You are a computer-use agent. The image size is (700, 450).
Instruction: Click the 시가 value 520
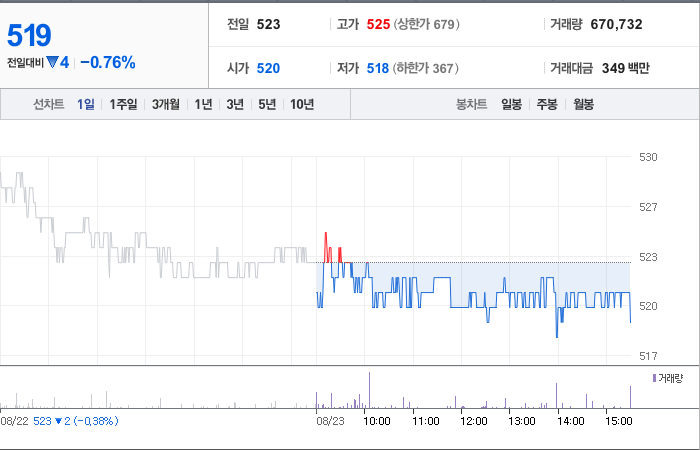point(268,68)
